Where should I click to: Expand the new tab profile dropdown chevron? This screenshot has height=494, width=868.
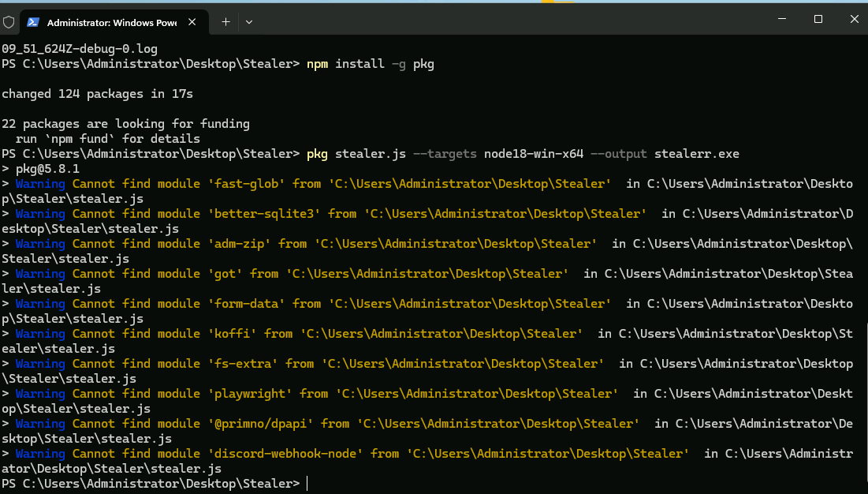point(249,22)
